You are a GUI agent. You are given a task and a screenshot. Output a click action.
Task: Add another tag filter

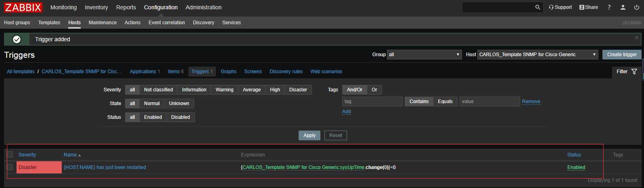[347, 112]
